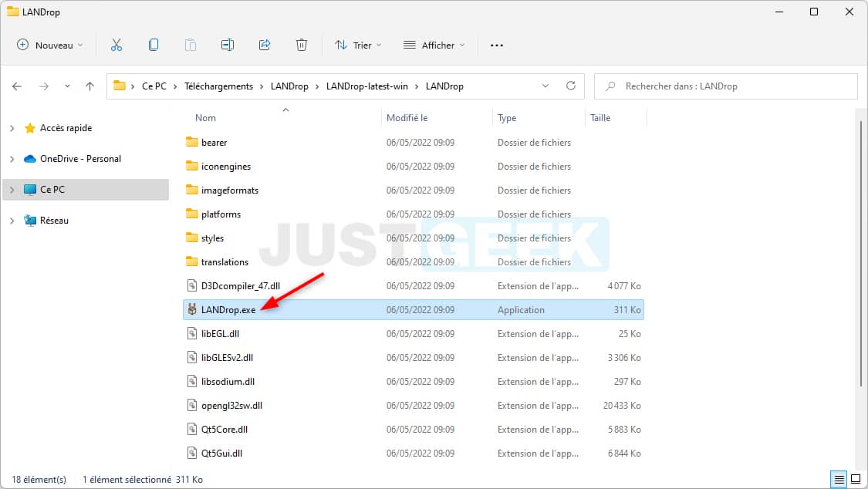
Task: Select Accès rapide in navigation pane
Action: [x=66, y=128]
